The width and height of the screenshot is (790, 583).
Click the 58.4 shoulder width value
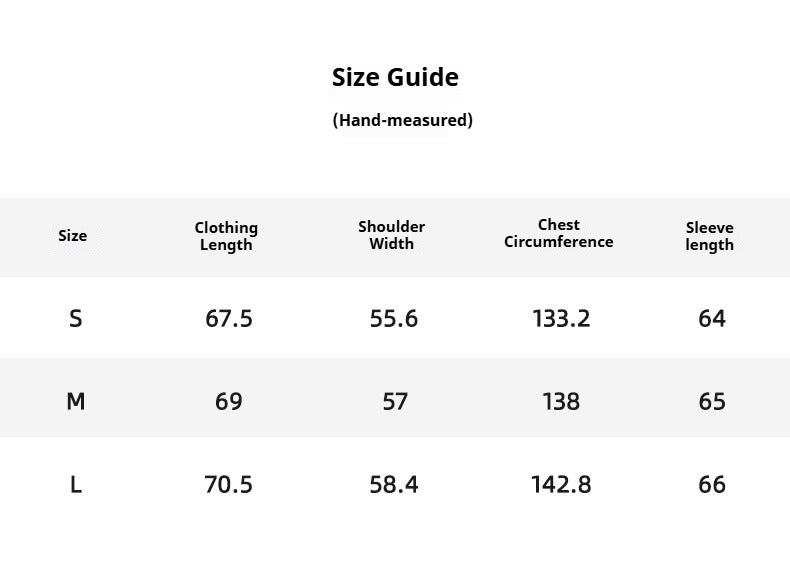click(394, 485)
